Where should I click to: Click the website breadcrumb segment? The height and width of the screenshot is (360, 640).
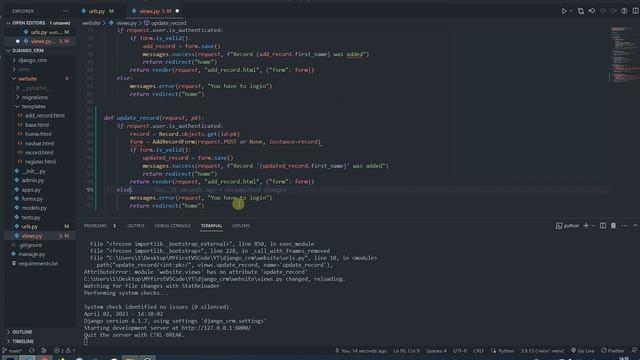[x=91, y=23]
